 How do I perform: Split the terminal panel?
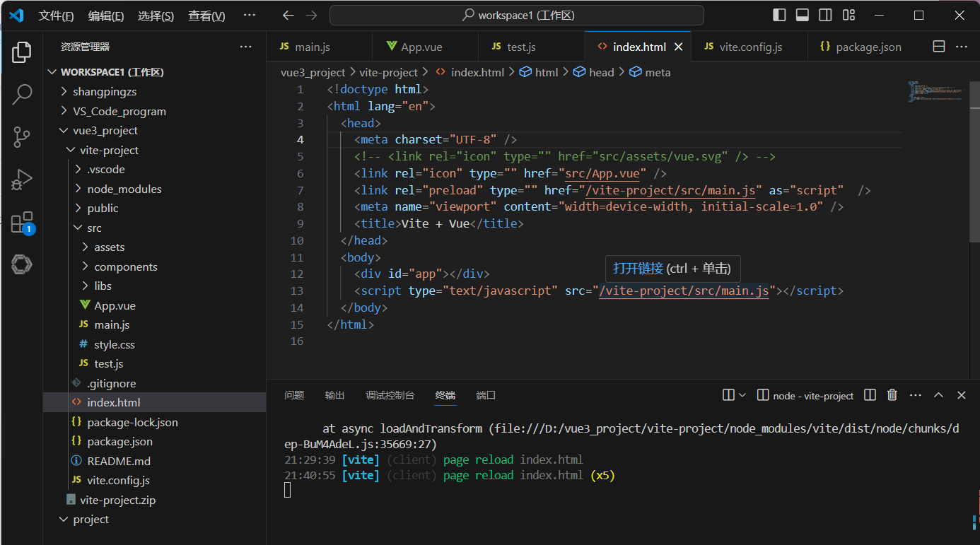(x=870, y=395)
